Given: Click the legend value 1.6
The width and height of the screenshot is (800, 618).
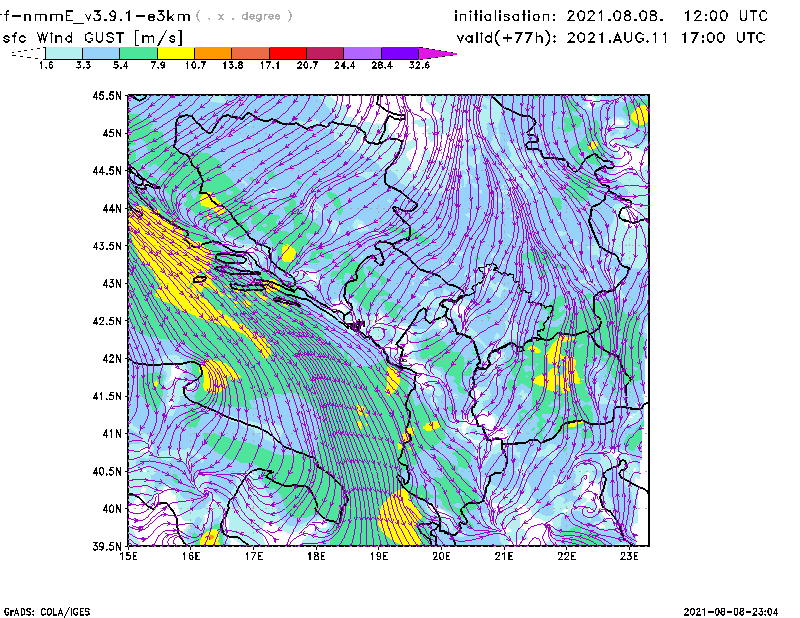Looking at the screenshot, I should pyautogui.click(x=46, y=65).
